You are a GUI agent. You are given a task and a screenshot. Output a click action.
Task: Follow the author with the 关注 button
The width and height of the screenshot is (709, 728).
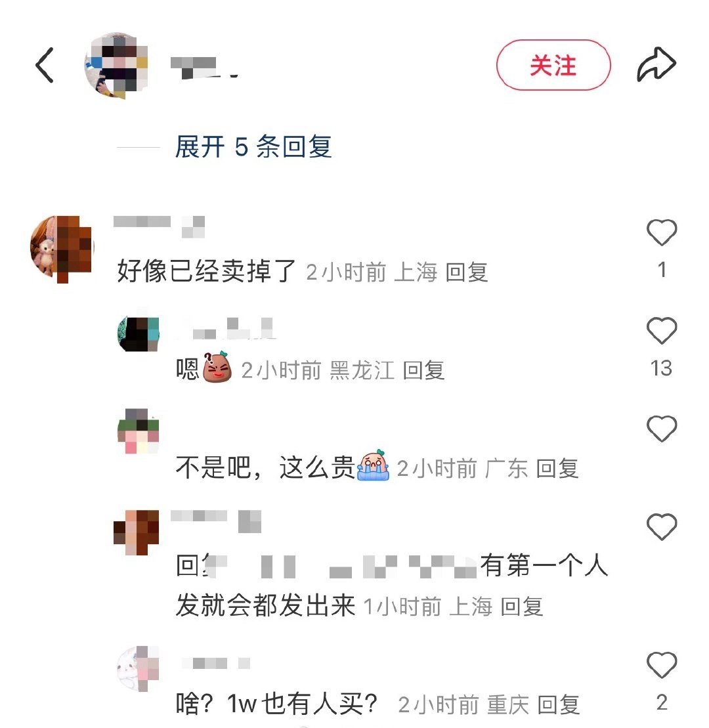553,65
